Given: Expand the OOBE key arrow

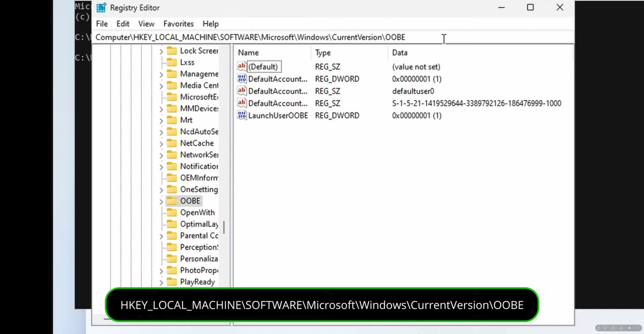Looking at the screenshot, I should [x=161, y=202].
